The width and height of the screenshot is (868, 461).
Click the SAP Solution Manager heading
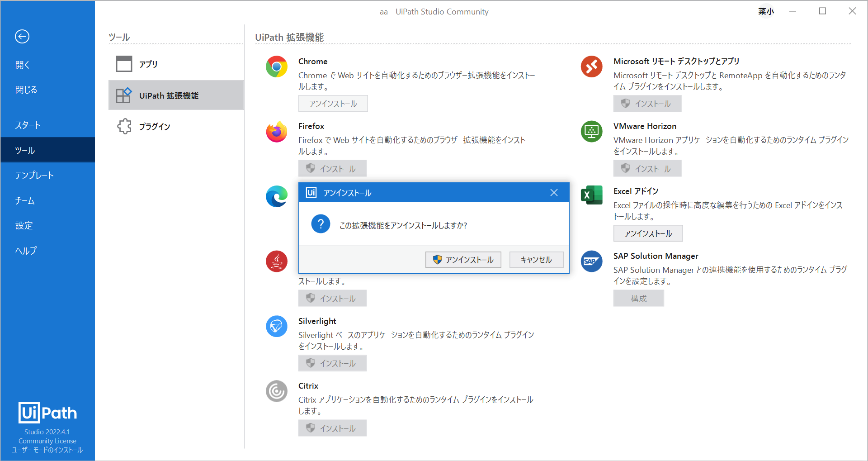click(656, 256)
